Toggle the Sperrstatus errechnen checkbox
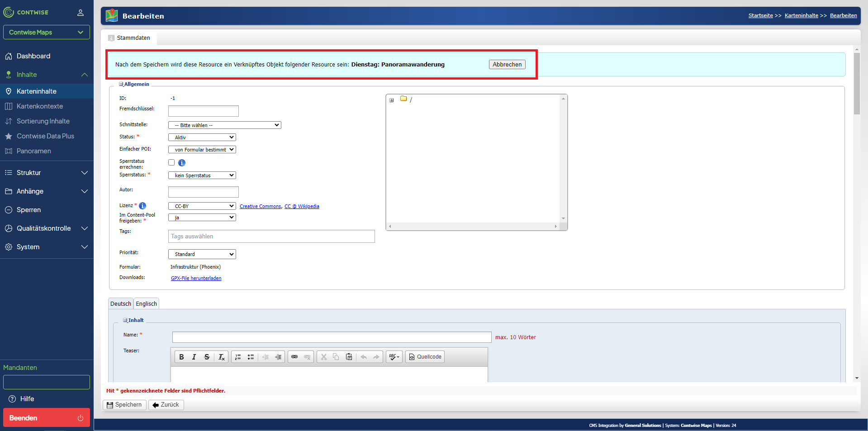Viewport: 868px width, 431px height. pyautogui.click(x=171, y=162)
